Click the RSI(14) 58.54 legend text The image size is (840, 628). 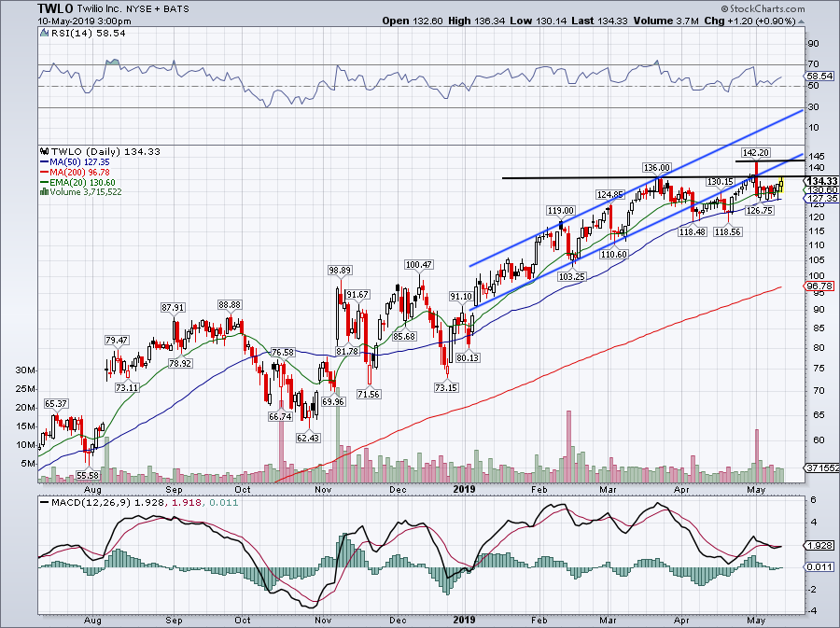(x=89, y=34)
